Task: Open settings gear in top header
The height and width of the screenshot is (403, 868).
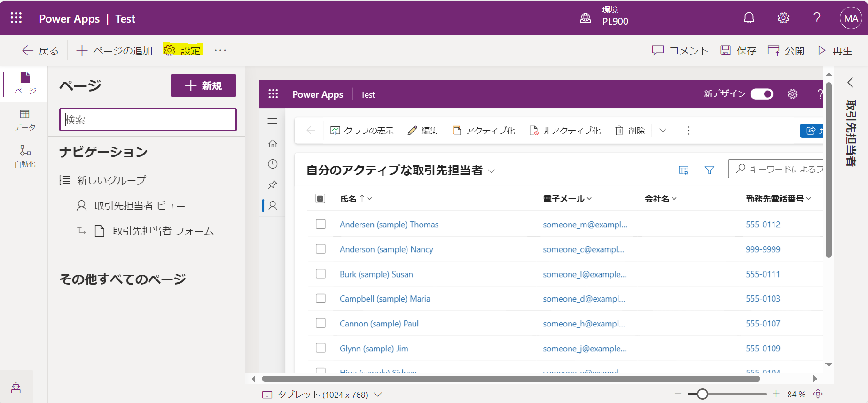Action: pos(783,18)
